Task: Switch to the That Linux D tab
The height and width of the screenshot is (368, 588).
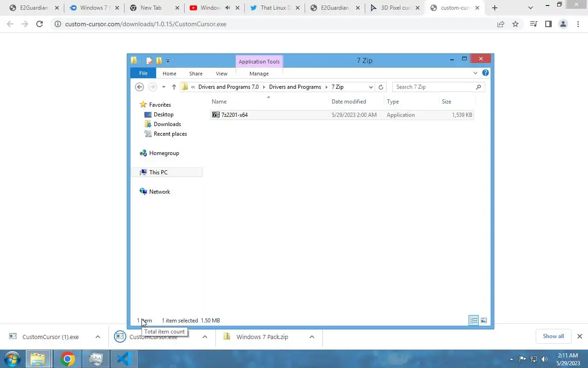Action: [x=274, y=8]
